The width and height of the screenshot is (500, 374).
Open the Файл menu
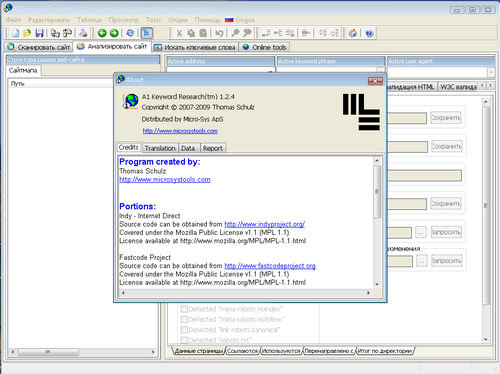click(13, 20)
